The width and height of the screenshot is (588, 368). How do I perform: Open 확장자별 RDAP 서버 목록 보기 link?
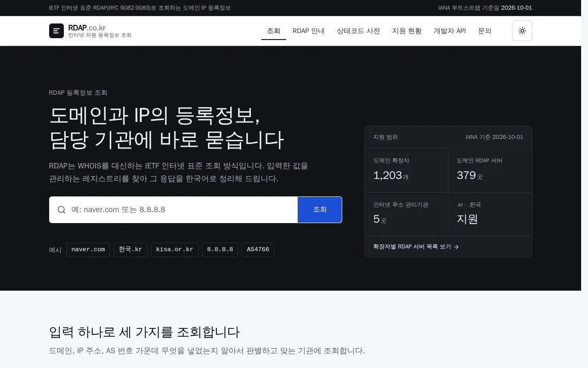416,247
